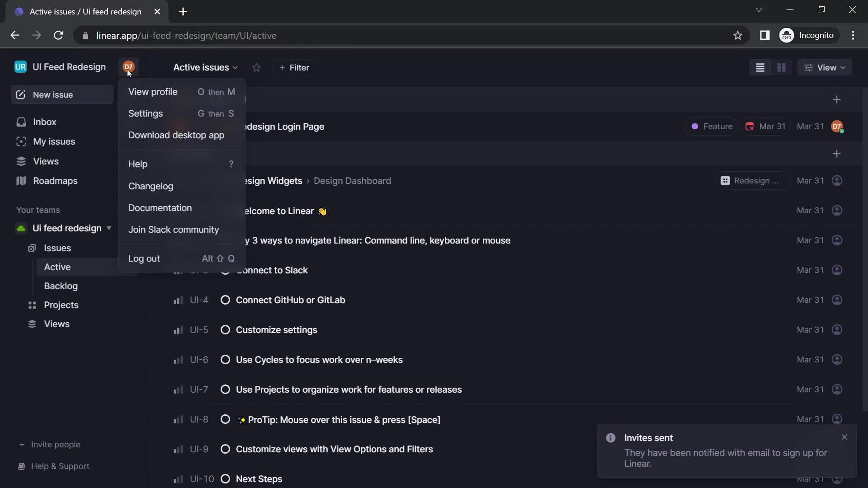This screenshot has height=488, width=868.
Task: Select Settings from user menu
Action: 146,113
